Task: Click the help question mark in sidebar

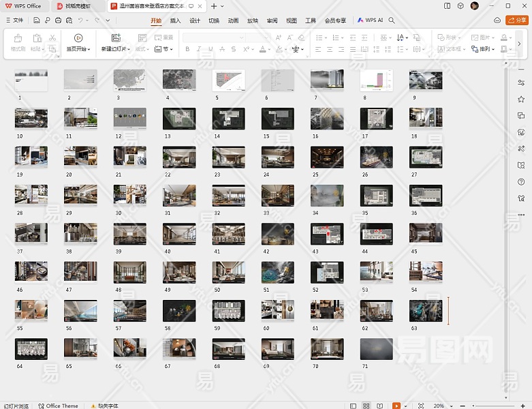Action: coord(521,181)
